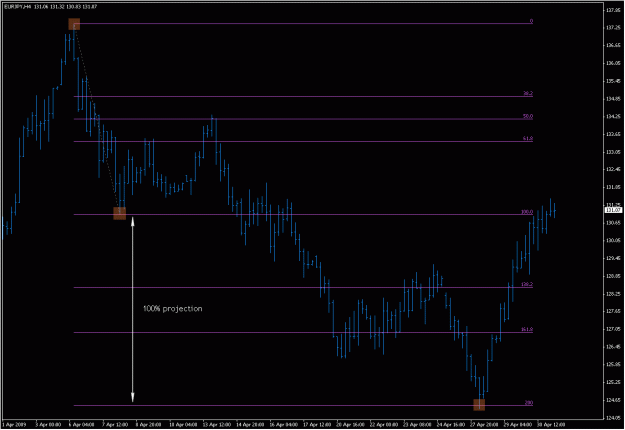Click the 128.25 price axis label

click(613, 294)
